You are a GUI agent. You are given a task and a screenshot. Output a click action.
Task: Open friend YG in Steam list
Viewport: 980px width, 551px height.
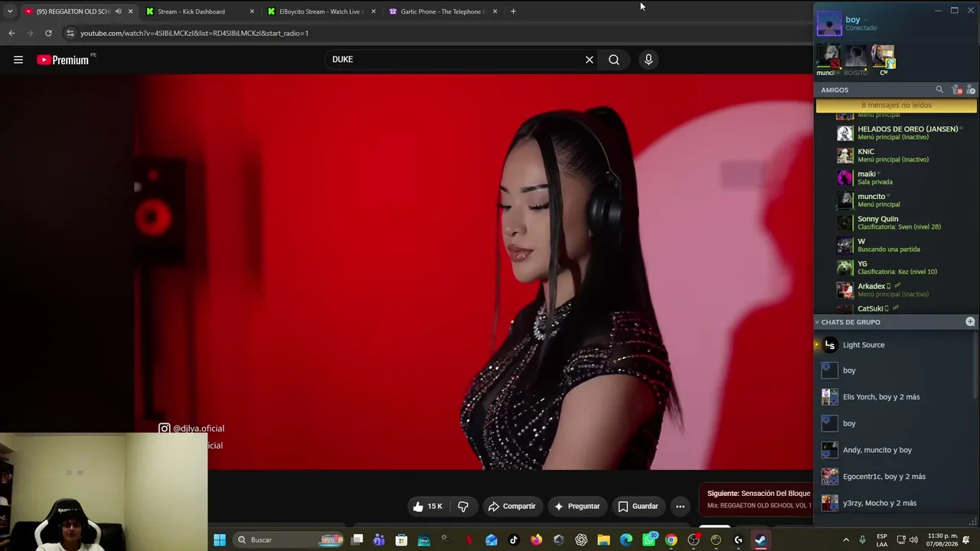pos(896,267)
